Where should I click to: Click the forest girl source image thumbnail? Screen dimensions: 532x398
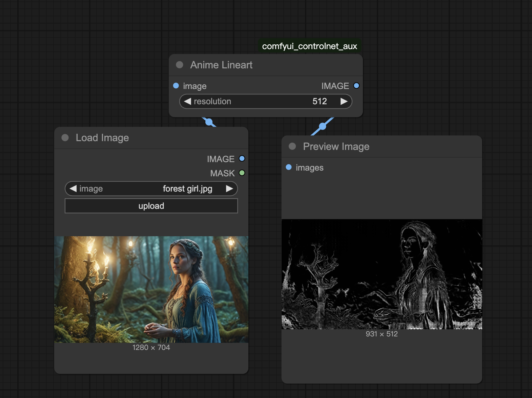pyautogui.click(x=151, y=289)
